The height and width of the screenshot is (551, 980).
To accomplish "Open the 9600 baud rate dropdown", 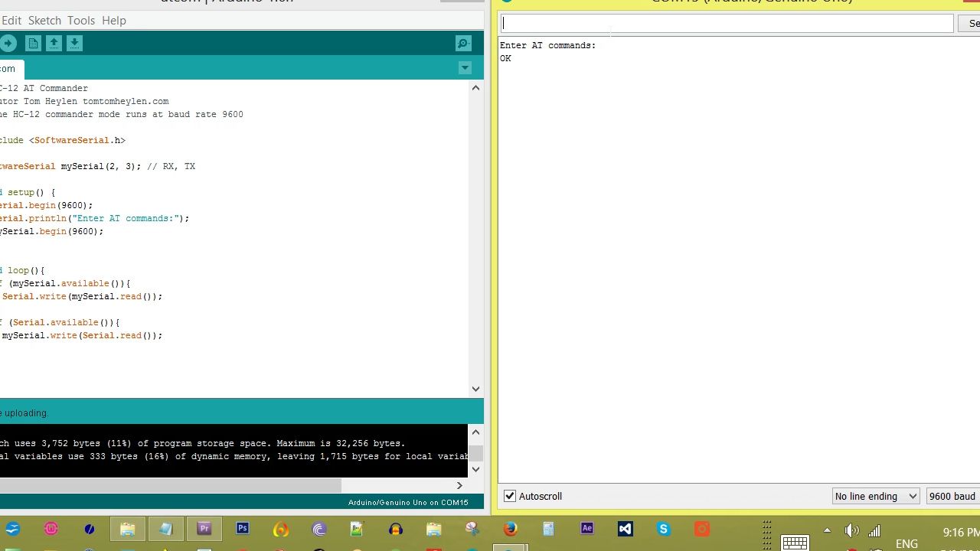I will [x=952, y=496].
